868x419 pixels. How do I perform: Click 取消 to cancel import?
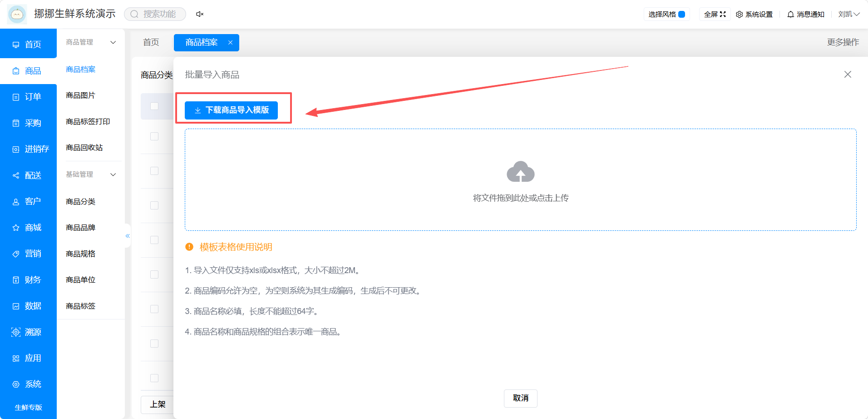pos(520,398)
